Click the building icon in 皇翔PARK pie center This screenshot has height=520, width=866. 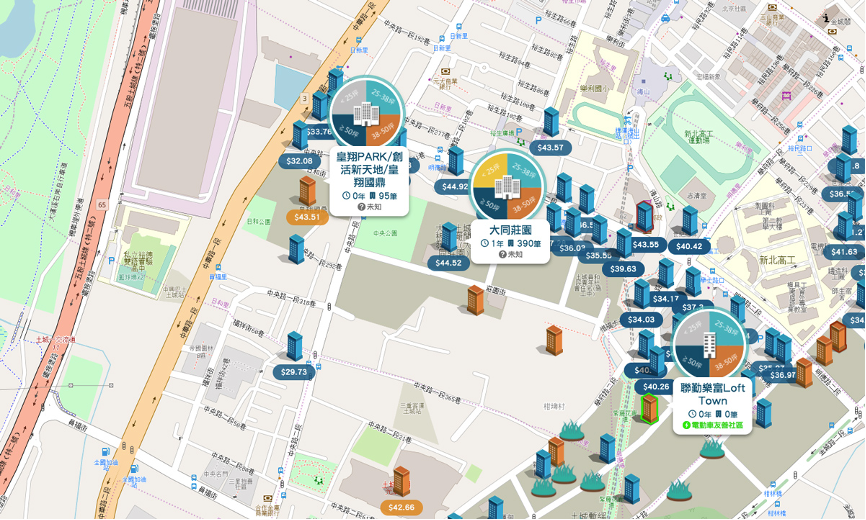click(x=365, y=113)
